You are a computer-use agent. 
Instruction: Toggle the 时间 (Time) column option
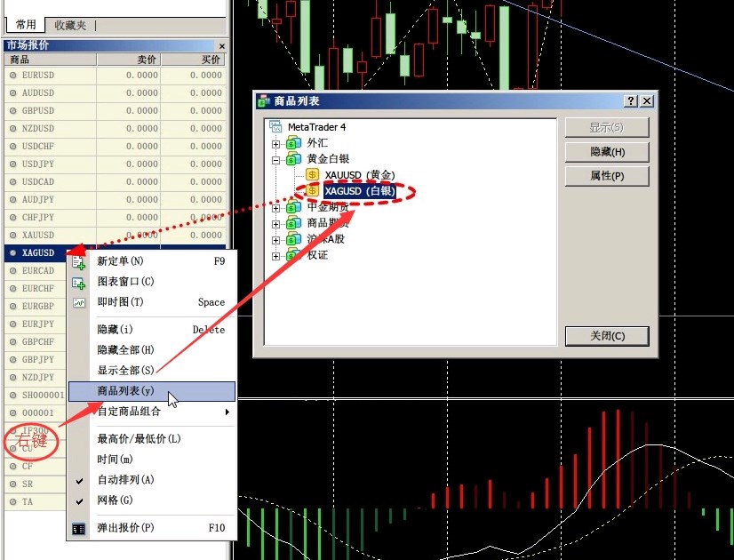click(115, 460)
